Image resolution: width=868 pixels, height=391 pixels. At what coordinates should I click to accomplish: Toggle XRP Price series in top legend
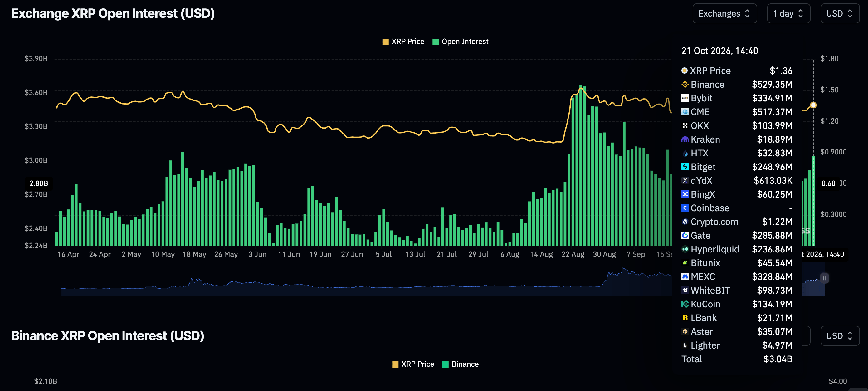pyautogui.click(x=403, y=42)
